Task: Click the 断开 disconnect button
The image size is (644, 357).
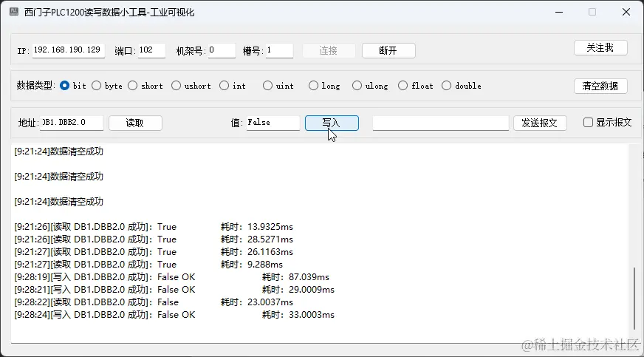Action: tap(388, 50)
